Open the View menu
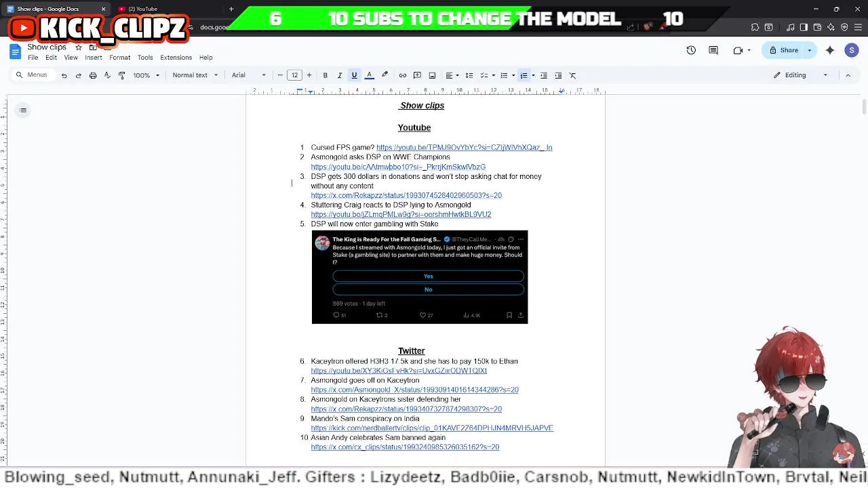The width and height of the screenshot is (868, 488). click(x=71, y=58)
